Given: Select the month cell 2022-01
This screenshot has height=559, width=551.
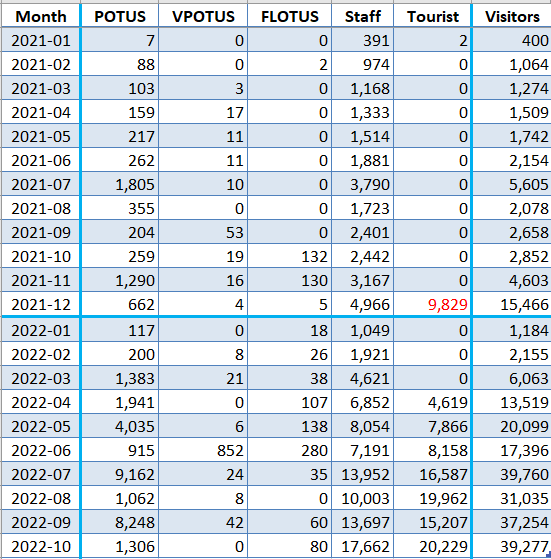Looking at the screenshot, I should [41, 330].
